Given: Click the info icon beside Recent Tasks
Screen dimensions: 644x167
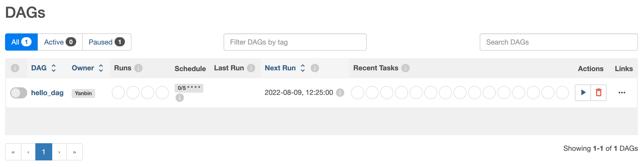Looking at the screenshot, I should (405, 68).
